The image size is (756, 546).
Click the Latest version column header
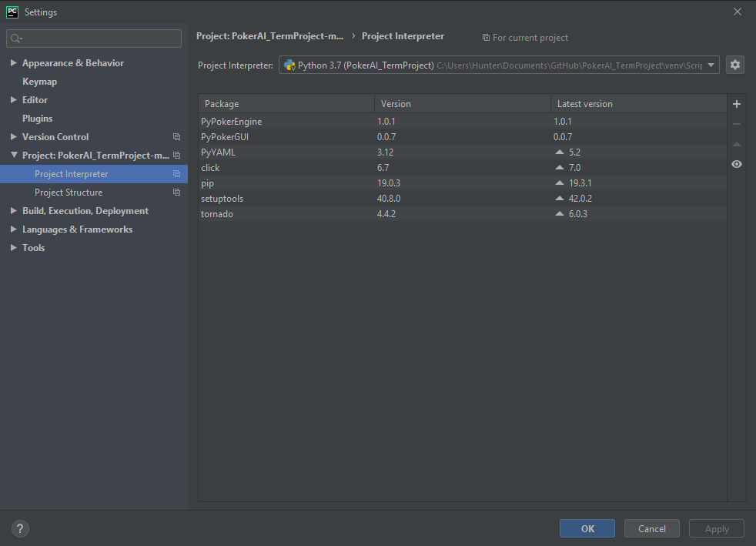tap(638, 104)
